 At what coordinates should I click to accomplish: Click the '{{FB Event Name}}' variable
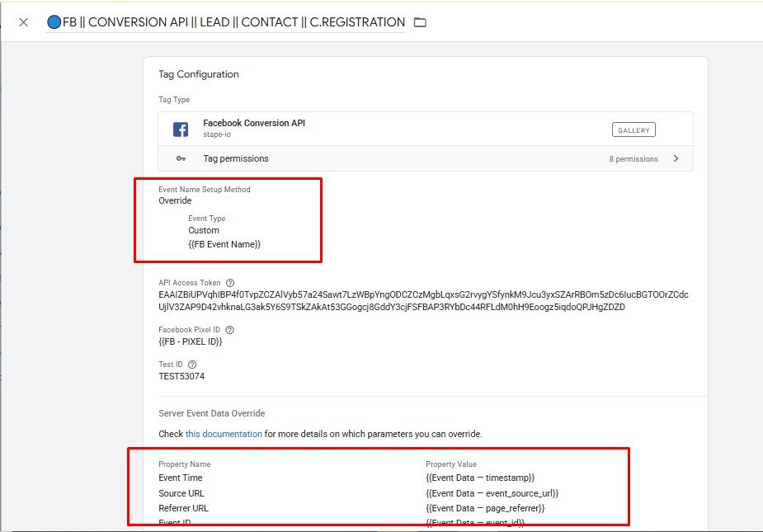pyautogui.click(x=224, y=244)
